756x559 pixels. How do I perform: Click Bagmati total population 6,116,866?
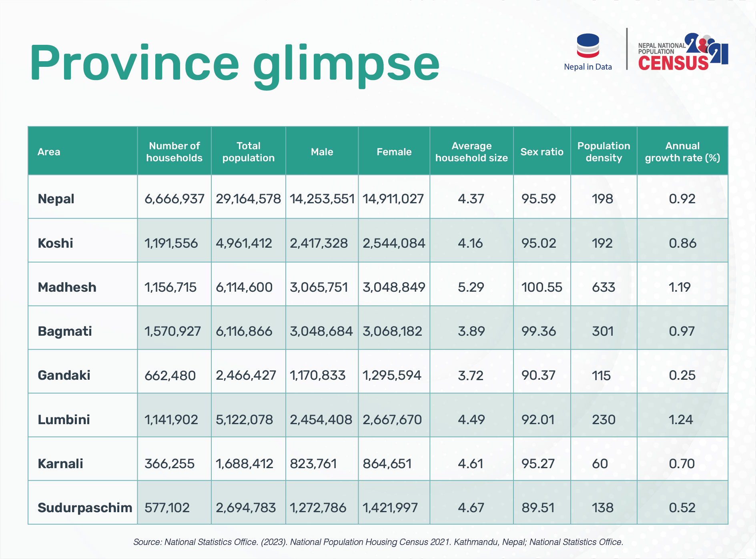pos(244,331)
